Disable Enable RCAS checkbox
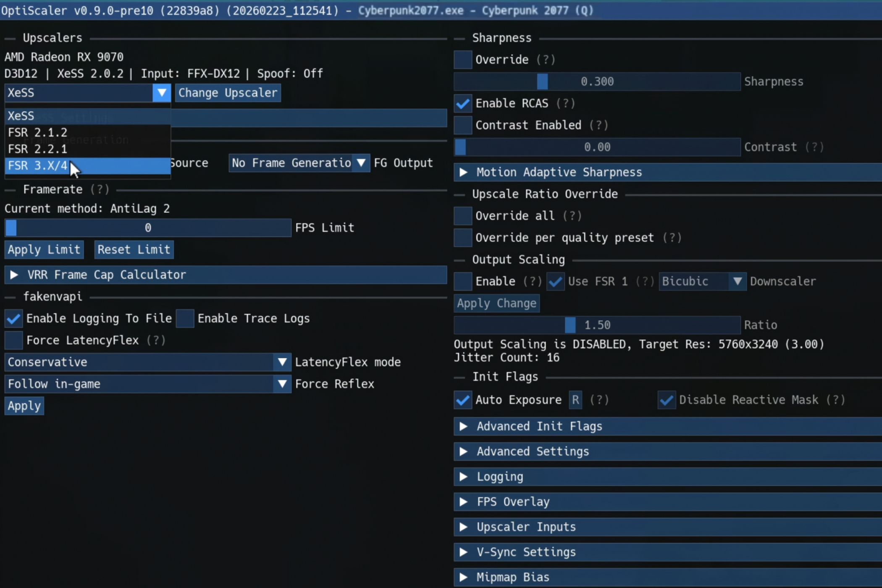This screenshot has height=588, width=882. tap(463, 103)
